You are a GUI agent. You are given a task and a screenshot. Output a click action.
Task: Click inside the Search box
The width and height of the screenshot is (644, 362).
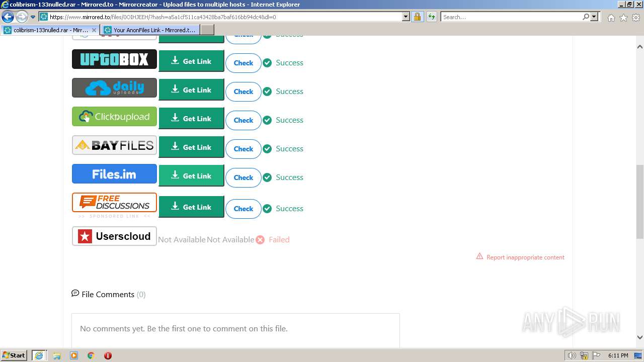tap(511, 17)
